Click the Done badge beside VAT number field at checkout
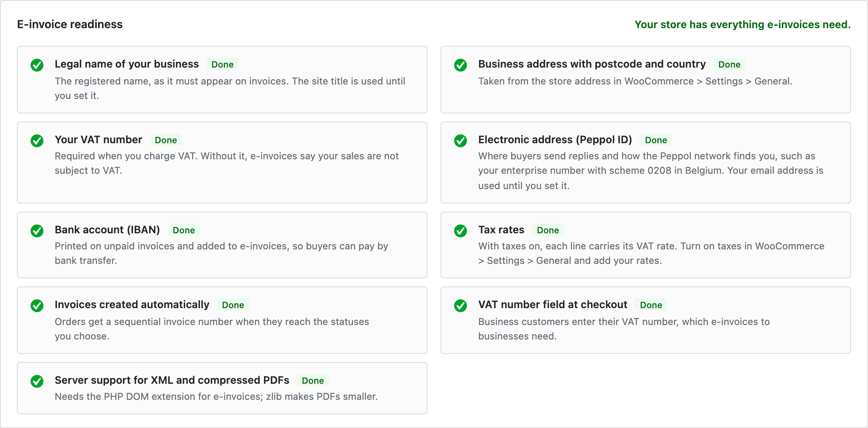This screenshot has width=868, height=428. pos(651,305)
